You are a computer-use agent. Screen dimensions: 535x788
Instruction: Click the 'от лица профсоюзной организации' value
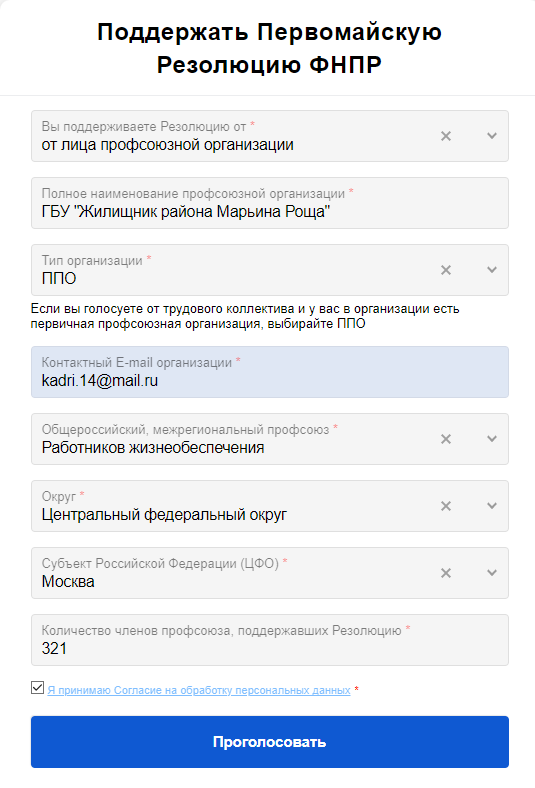point(167,145)
